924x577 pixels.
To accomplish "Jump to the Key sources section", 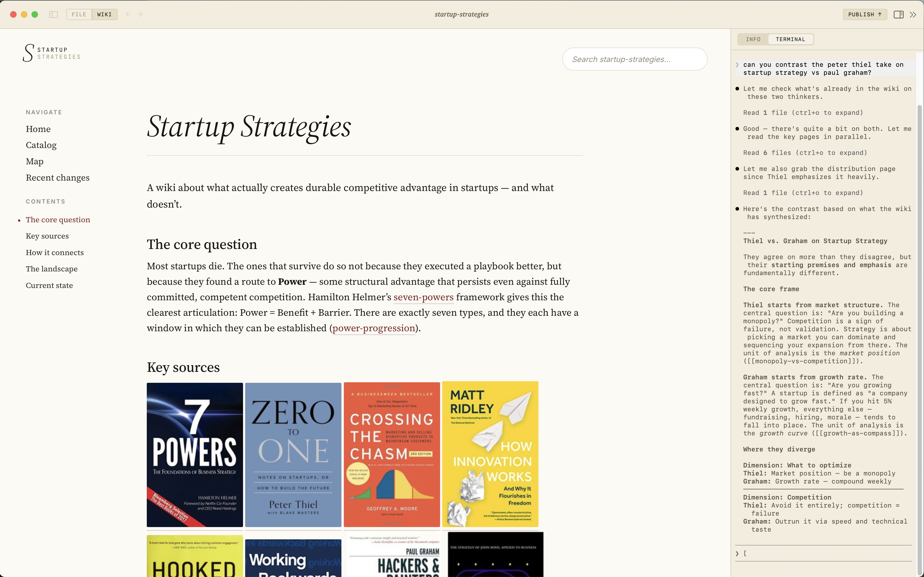I will coord(47,236).
